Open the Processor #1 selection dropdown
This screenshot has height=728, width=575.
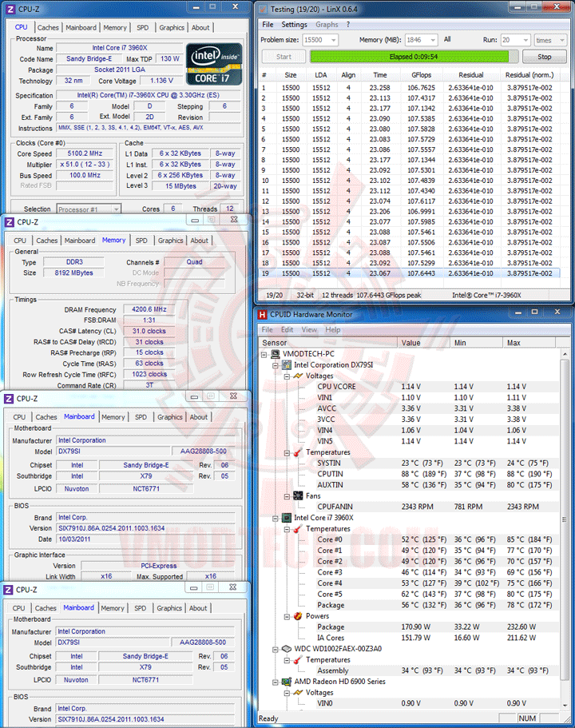point(116,209)
